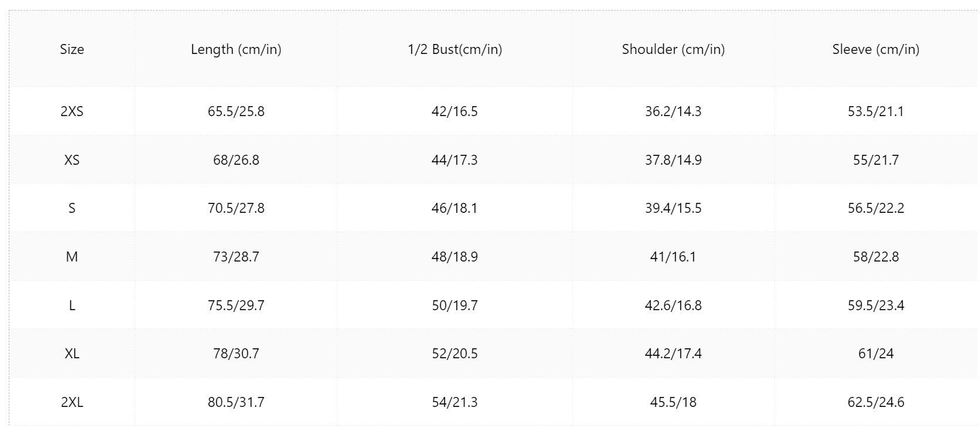
Task: Select the Shoulder (cm/in) header
Action: (673, 50)
